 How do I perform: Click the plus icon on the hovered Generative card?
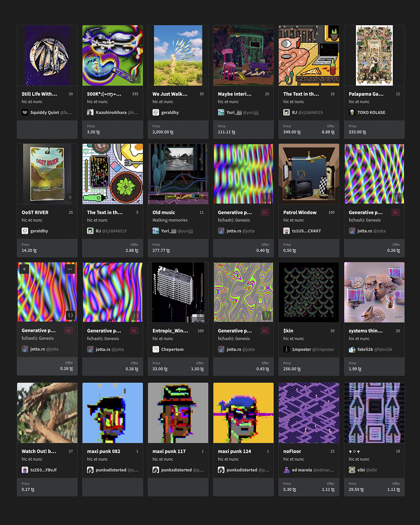pyautogui.click(x=24, y=269)
